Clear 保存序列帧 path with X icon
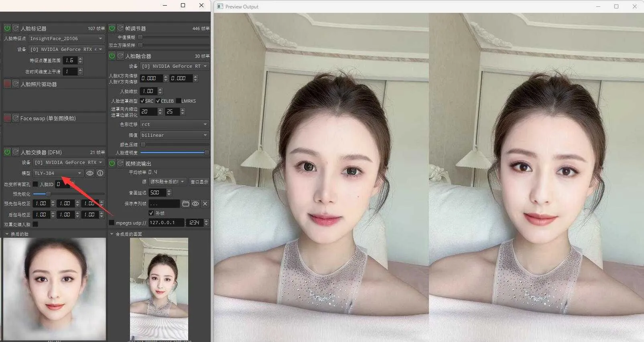Image resolution: width=644 pixels, height=342 pixels. coord(205,204)
